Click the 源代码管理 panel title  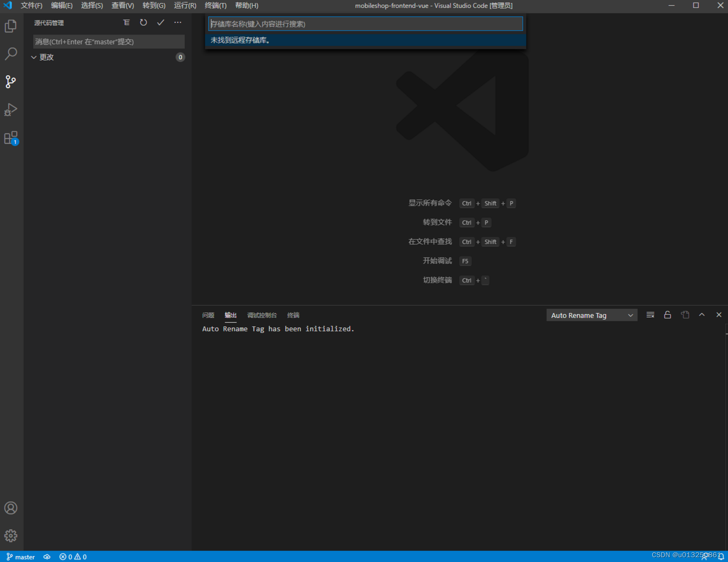coord(49,23)
